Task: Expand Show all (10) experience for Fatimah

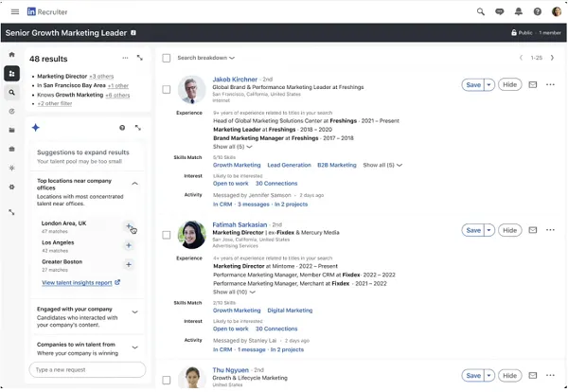Action: pos(234,292)
